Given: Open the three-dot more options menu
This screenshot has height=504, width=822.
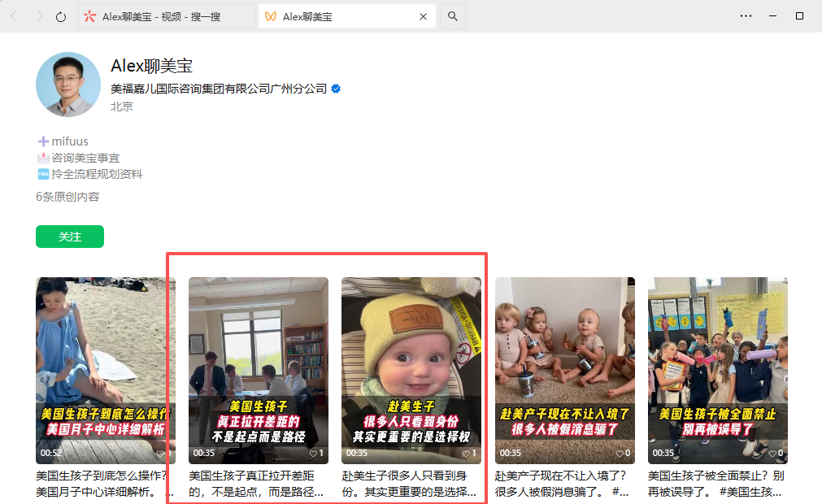Looking at the screenshot, I should point(746,16).
